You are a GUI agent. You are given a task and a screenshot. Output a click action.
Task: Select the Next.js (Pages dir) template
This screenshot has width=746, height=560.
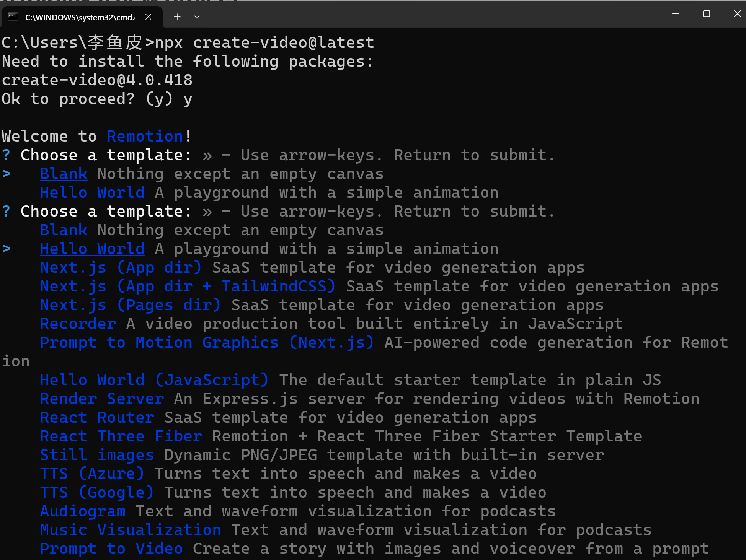pos(130,305)
